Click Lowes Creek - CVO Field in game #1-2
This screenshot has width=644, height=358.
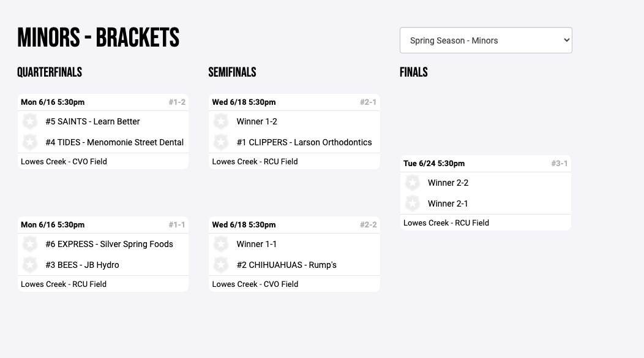64,162
